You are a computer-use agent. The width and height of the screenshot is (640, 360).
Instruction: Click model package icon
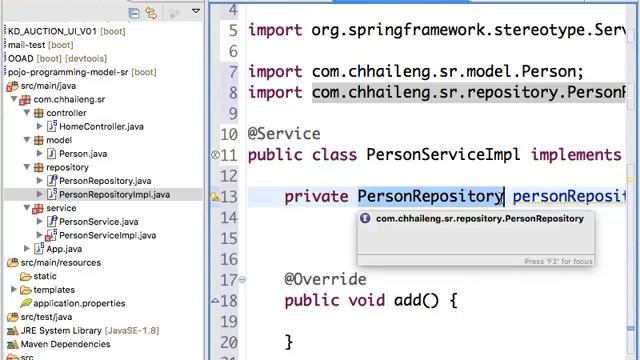coord(38,140)
